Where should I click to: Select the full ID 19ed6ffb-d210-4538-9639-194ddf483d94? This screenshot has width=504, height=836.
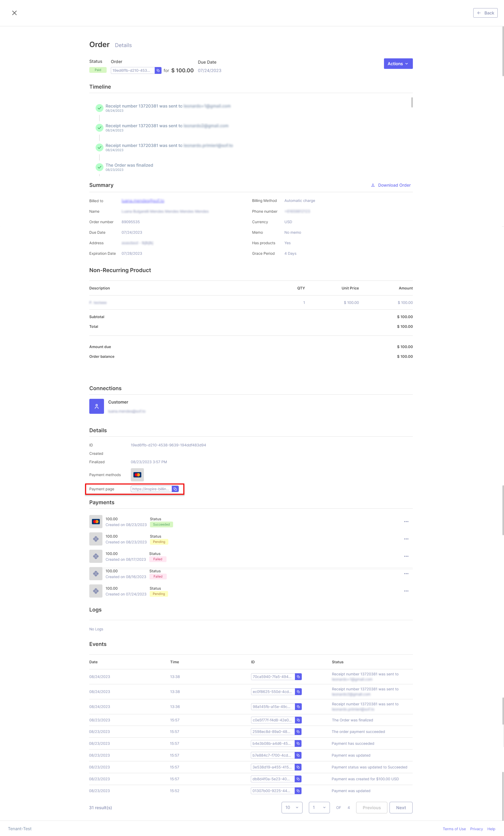(168, 445)
